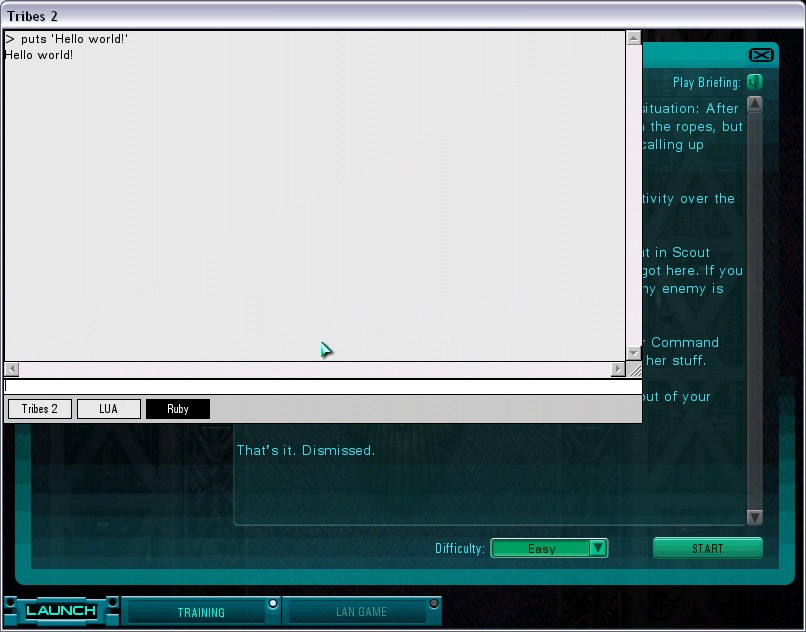The image size is (806, 632).
Task: Click the briefing text scroll down arrow
Action: point(755,517)
